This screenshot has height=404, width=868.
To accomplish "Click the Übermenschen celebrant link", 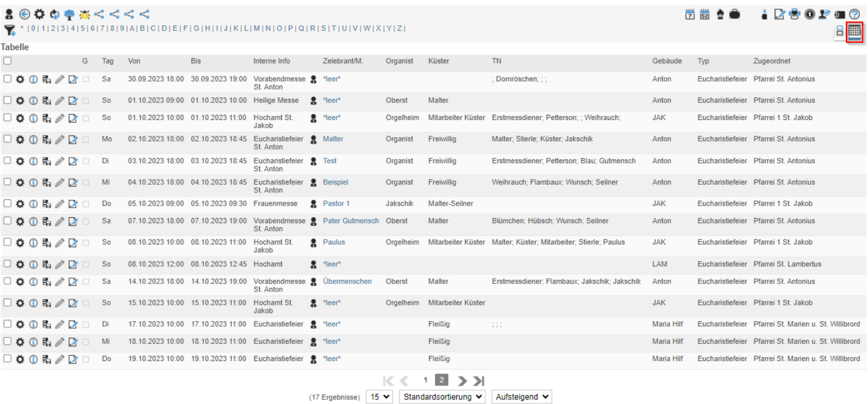I will point(347,281).
